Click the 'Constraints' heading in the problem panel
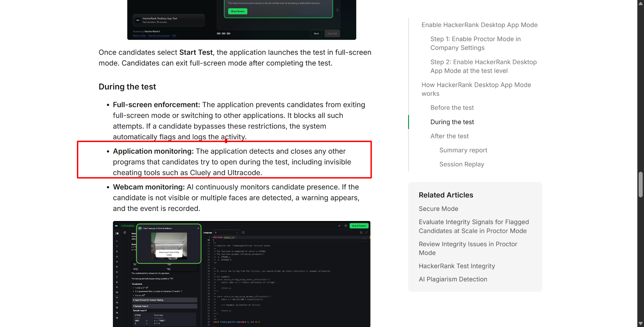This screenshot has width=644, height=327. point(137,284)
